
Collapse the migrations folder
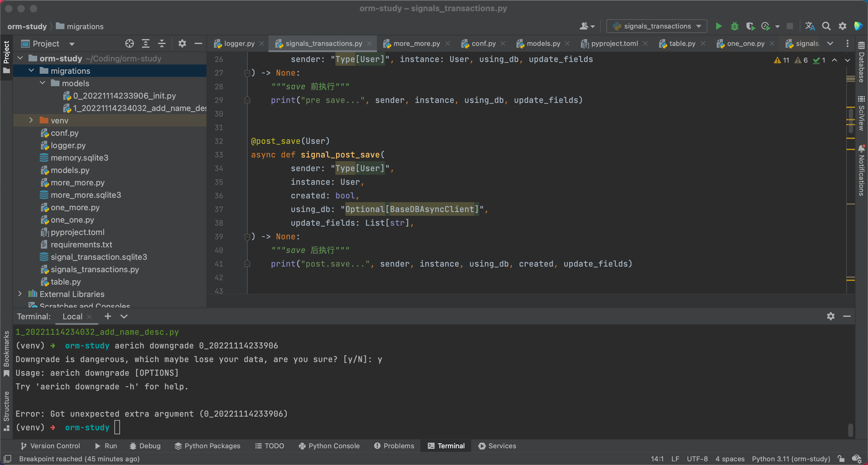[31, 71]
